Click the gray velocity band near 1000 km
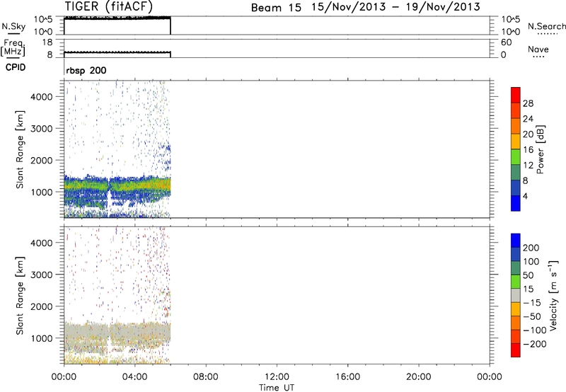This screenshot has height=392, width=566. (x=117, y=332)
